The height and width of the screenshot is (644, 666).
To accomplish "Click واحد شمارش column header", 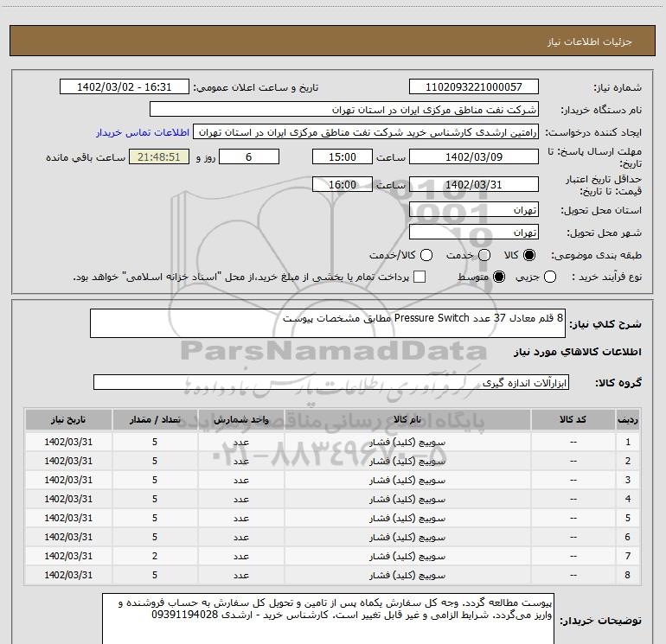I will (240, 419).
